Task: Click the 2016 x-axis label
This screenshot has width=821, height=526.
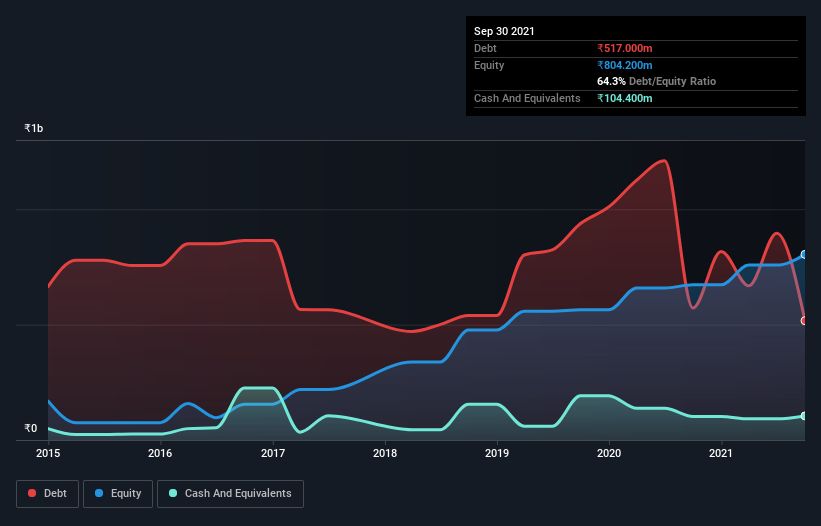Action: point(160,453)
